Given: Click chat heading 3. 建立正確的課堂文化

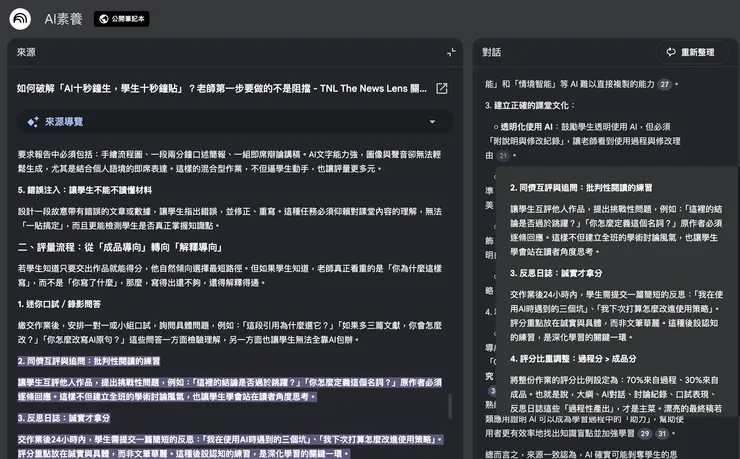Looking at the screenshot, I should coord(530,105).
